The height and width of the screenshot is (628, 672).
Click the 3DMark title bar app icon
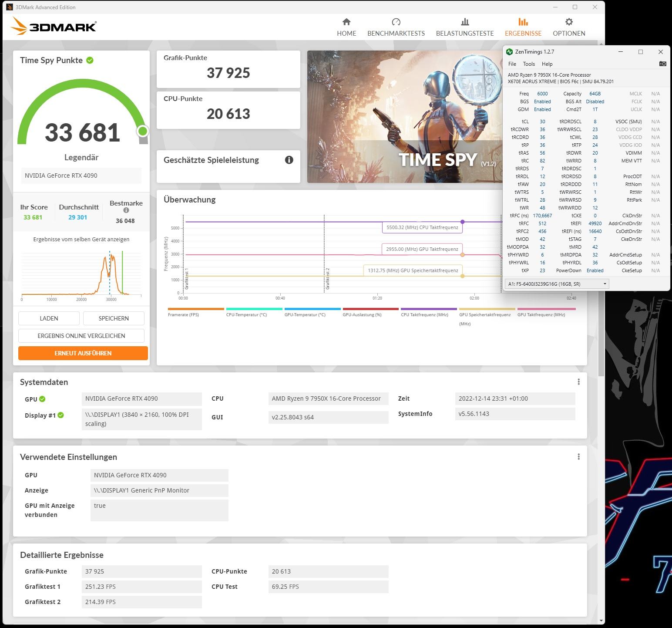tap(9, 7)
